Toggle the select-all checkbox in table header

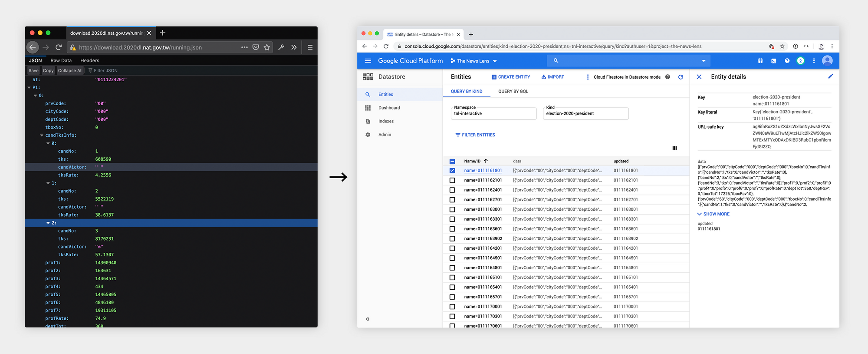[452, 161]
